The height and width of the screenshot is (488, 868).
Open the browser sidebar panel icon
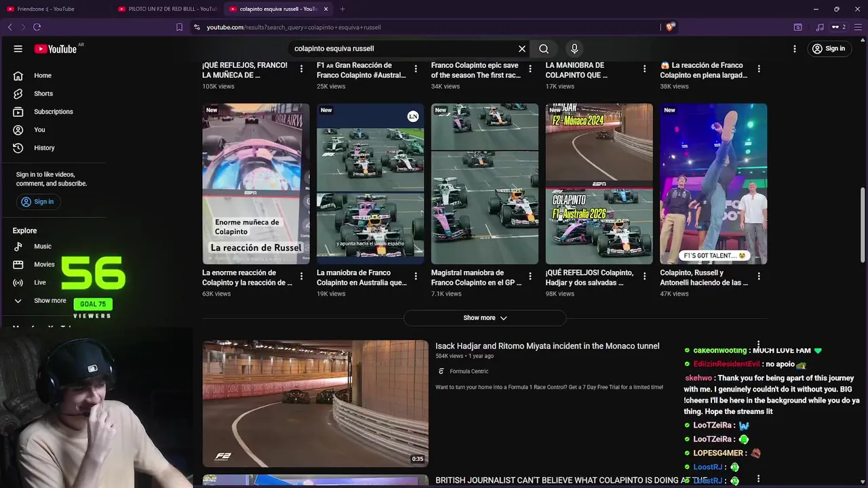797,27
